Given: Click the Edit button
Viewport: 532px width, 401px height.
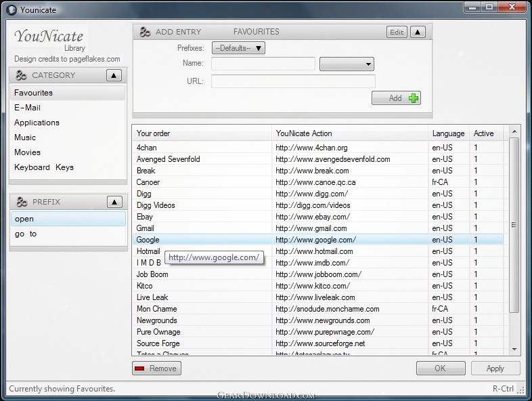Looking at the screenshot, I should 397,33.
